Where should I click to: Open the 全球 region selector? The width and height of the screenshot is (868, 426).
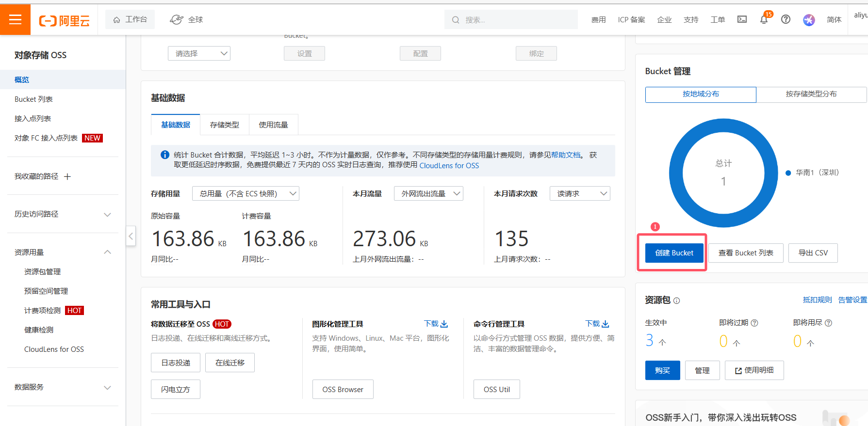tap(187, 19)
